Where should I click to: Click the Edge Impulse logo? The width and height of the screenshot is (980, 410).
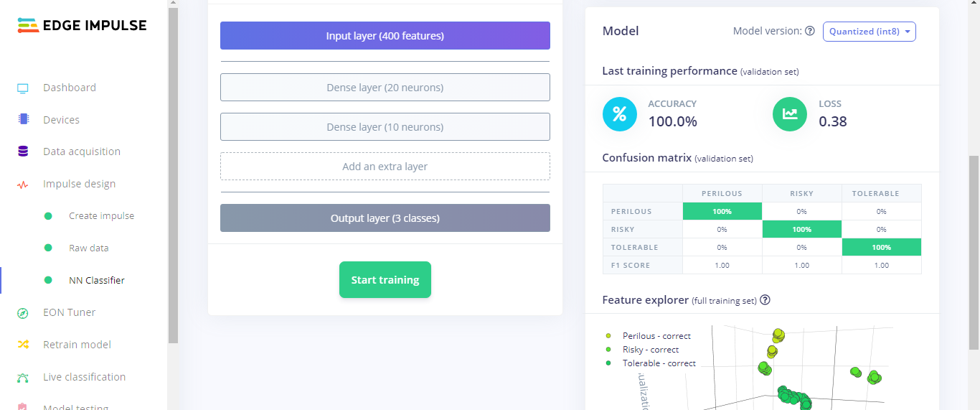(x=82, y=26)
